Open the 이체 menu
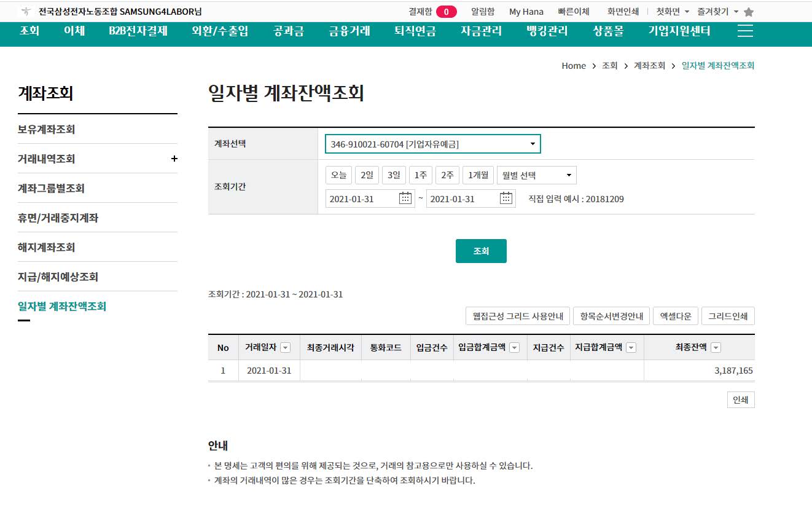The width and height of the screenshot is (812, 507). coord(74,31)
